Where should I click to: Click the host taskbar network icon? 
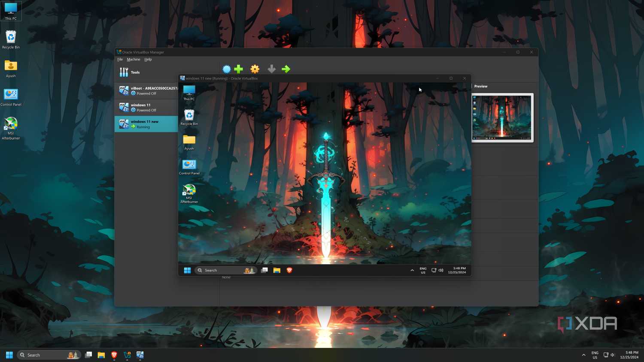click(606, 355)
